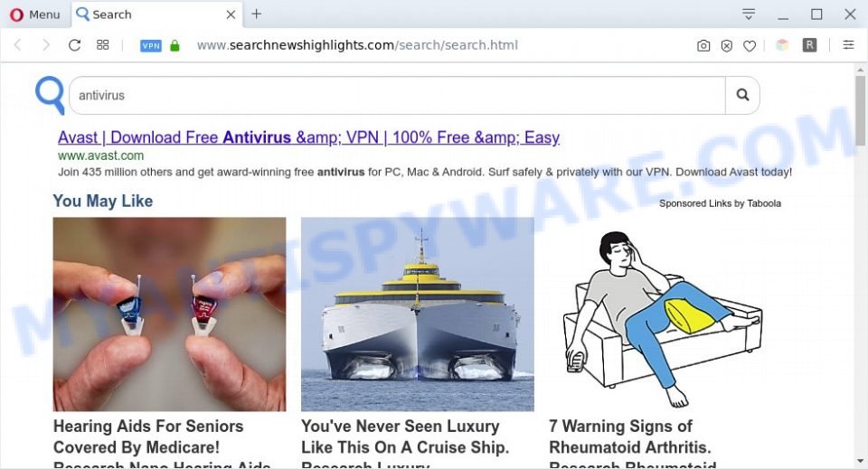Click the page vertical scrollbar thumb

coord(860,110)
